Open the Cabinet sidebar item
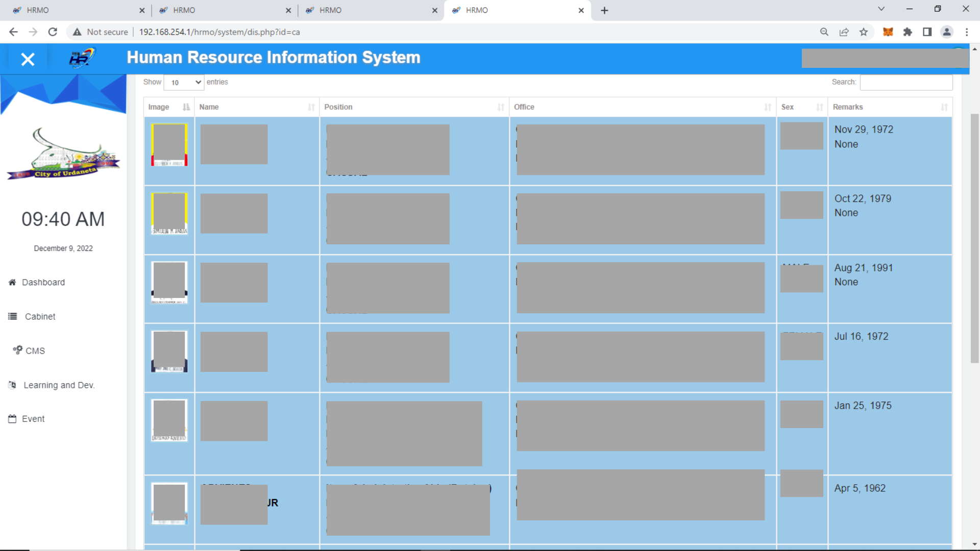 tap(40, 316)
